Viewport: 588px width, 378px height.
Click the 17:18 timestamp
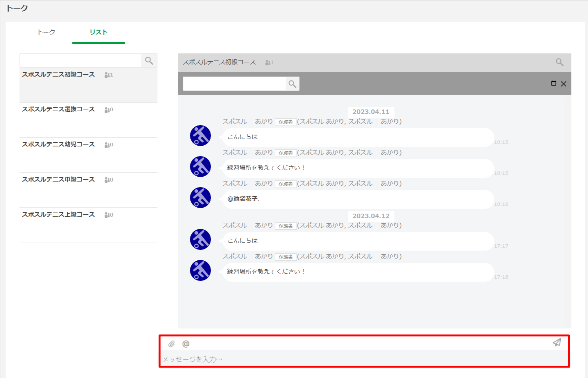pos(501,277)
